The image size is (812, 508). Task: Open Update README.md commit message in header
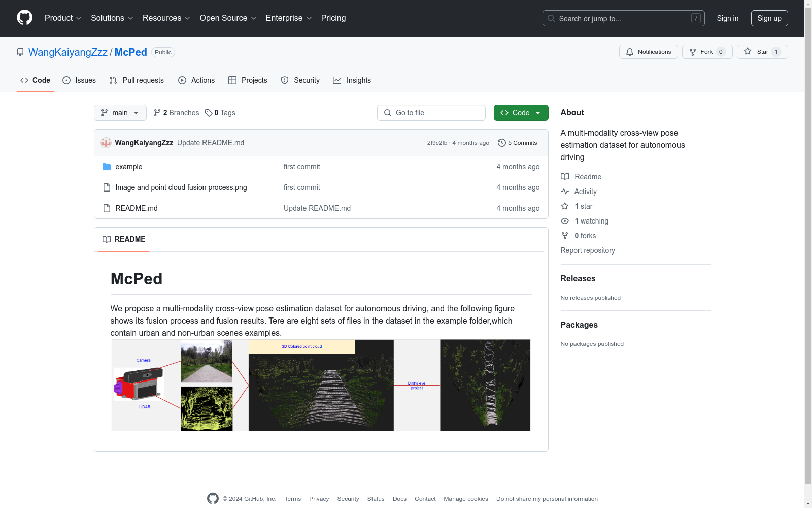click(211, 143)
